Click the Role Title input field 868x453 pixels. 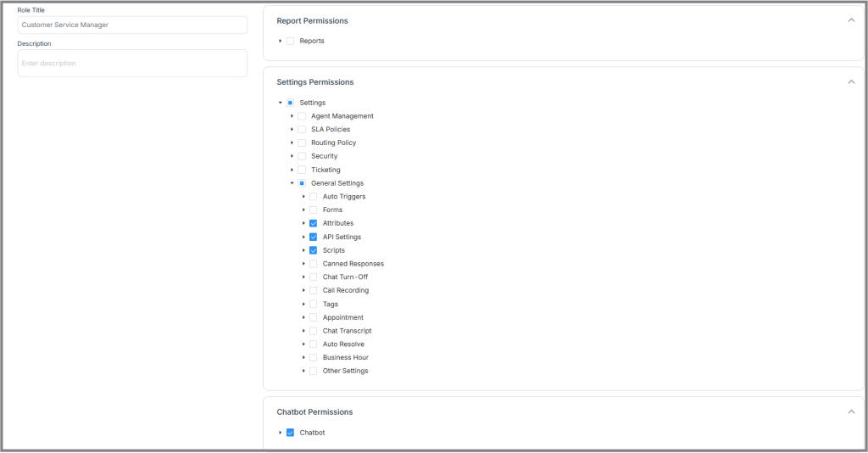pos(132,25)
